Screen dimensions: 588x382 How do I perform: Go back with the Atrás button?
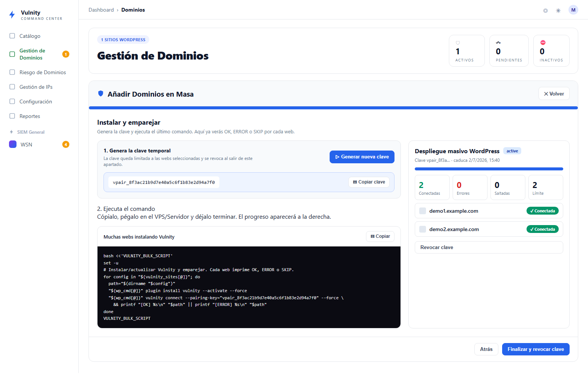coord(486,349)
